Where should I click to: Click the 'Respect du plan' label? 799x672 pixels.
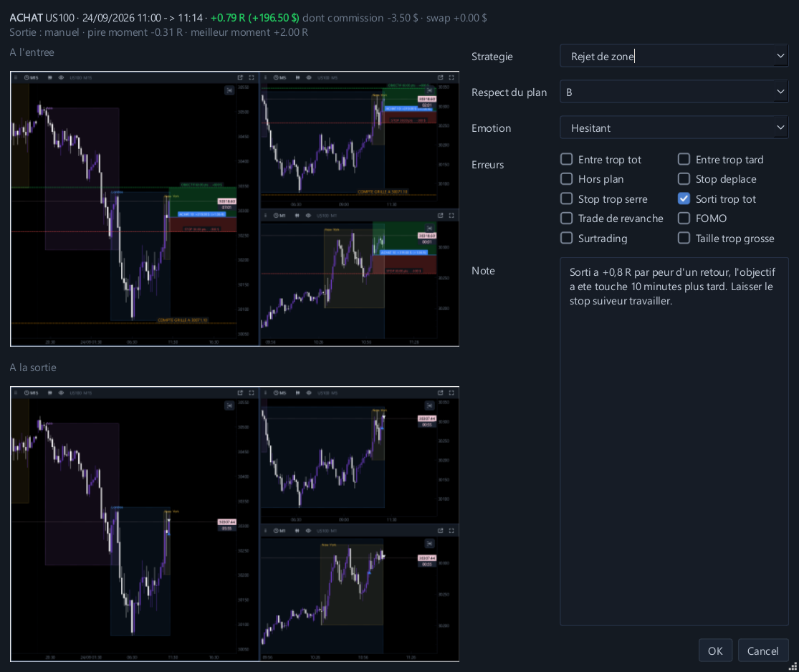tap(509, 92)
